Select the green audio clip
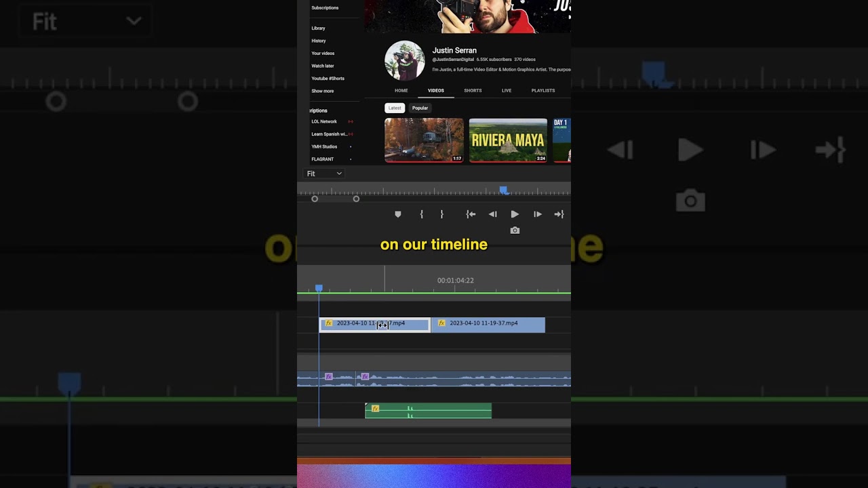 pyautogui.click(x=428, y=411)
